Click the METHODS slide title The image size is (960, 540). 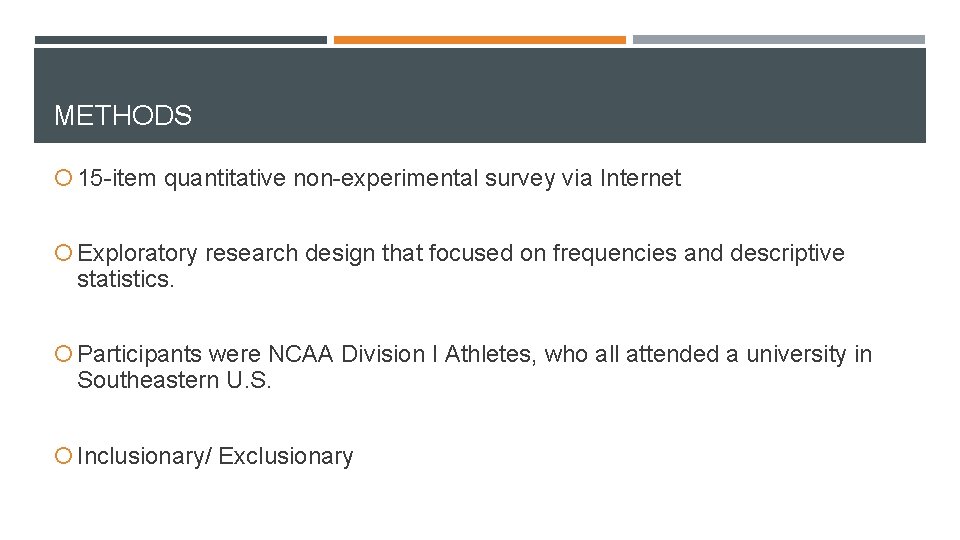pos(123,115)
